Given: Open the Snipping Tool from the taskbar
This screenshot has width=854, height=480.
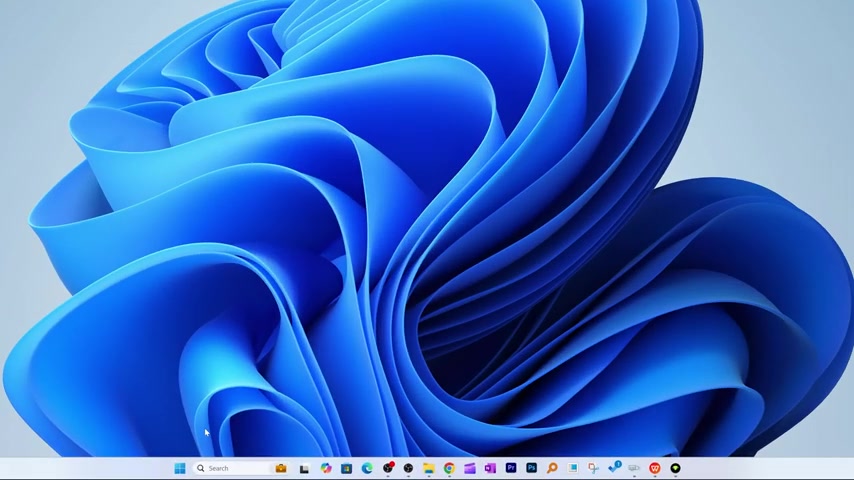Looking at the screenshot, I should 593,468.
